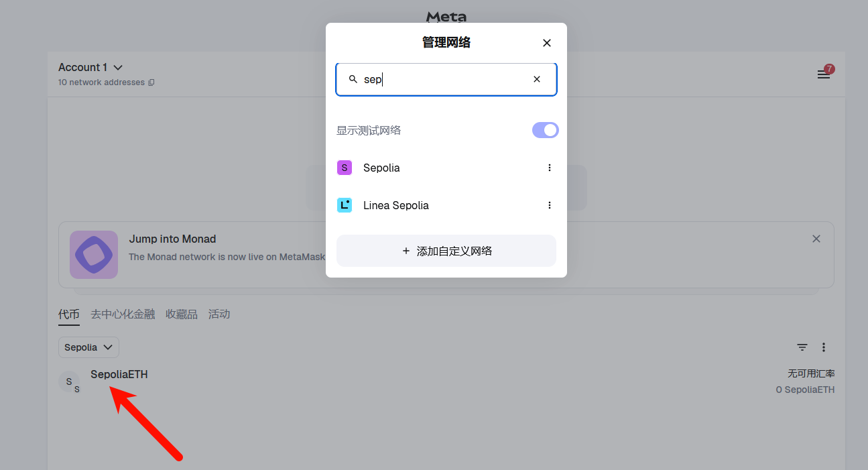
Task: Select the Linea Sepolia network
Action: [395, 205]
